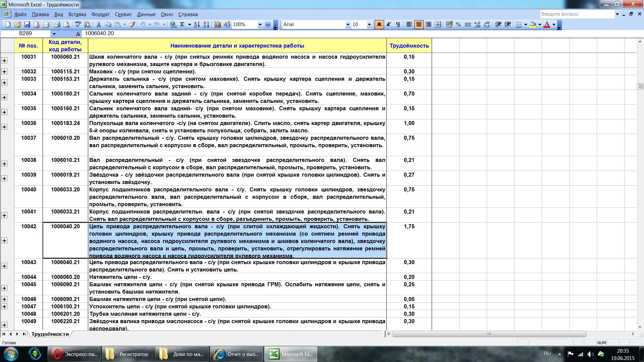The image size is (644, 362).
Task: Toggle Underline (Ч) formatting button
Action: click(398, 24)
